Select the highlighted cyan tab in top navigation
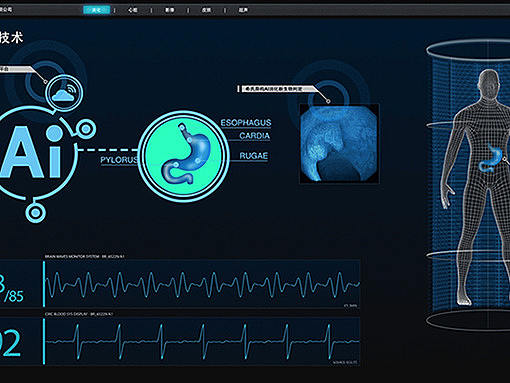 pos(96,10)
